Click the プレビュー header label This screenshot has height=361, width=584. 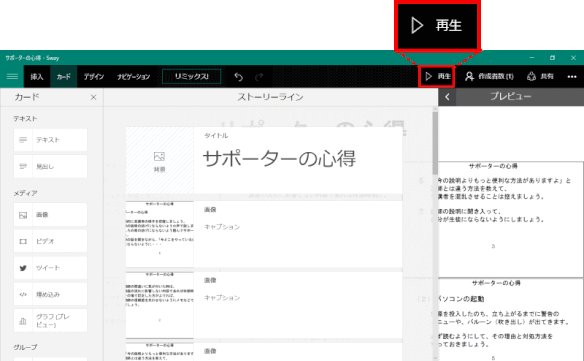[511, 96]
